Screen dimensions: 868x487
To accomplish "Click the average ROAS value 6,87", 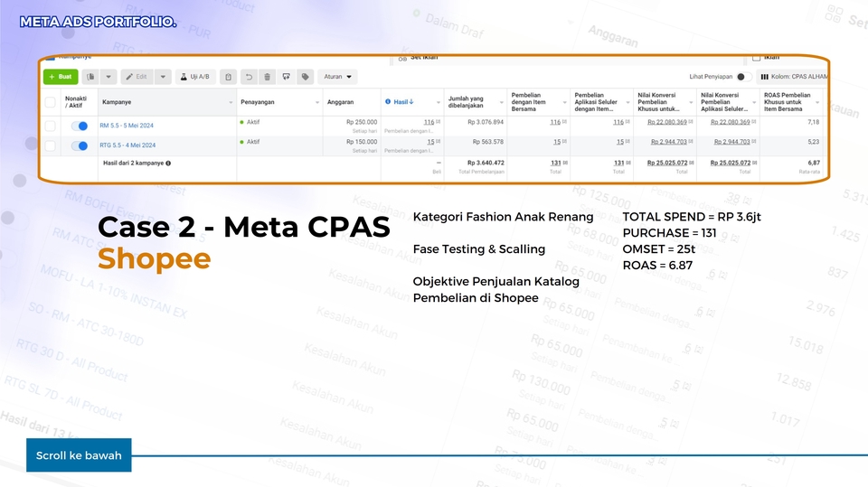I will [x=814, y=164].
